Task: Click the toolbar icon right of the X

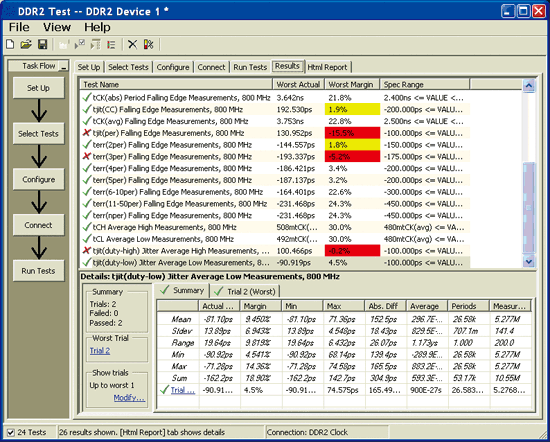Action: coord(149,45)
